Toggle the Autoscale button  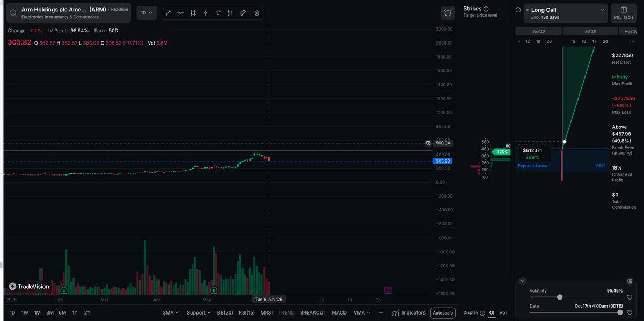pyautogui.click(x=443, y=313)
